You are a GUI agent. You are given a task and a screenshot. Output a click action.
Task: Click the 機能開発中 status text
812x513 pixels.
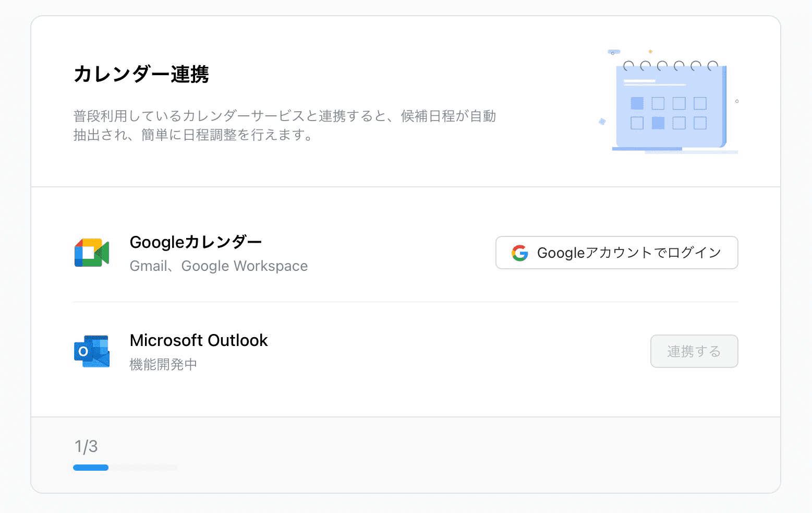(x=163, y=364)
